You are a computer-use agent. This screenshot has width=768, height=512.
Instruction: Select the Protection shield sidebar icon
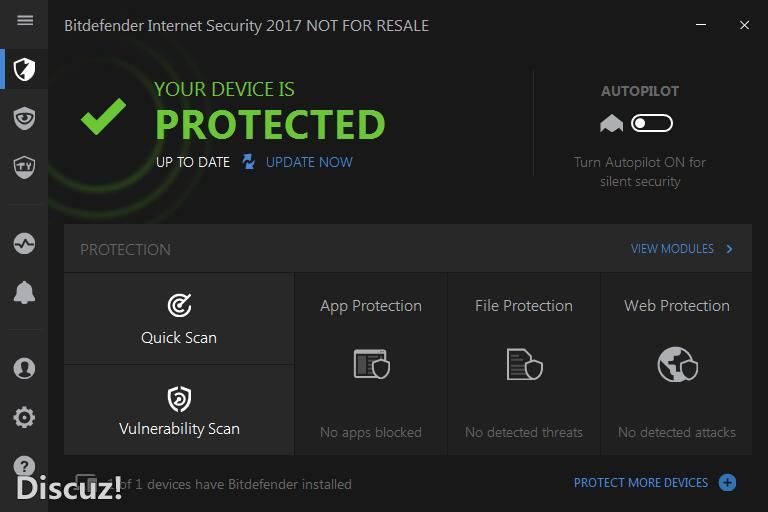click(25, 69)
